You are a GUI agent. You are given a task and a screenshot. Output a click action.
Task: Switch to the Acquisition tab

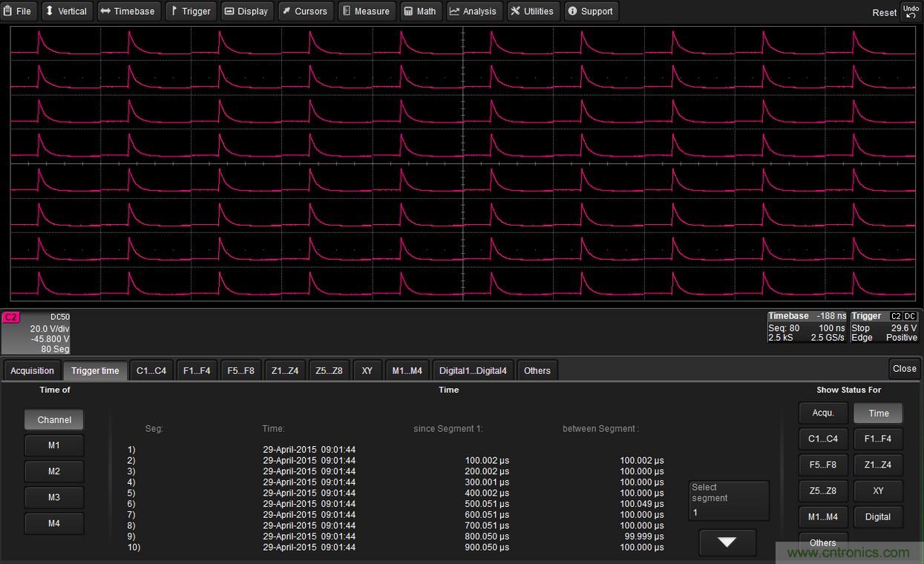pos(32,370)
